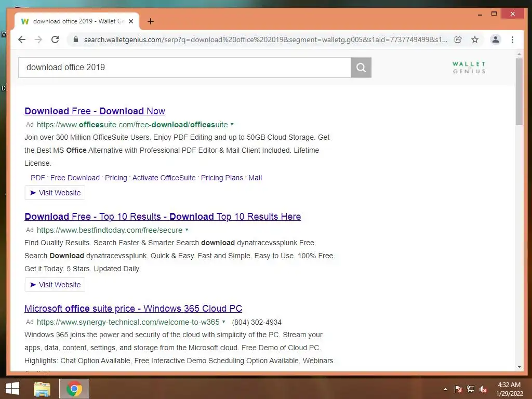Screen dimensions: 532x399
Task: Open network status tray icon
Action: click(x=471, y=389)
